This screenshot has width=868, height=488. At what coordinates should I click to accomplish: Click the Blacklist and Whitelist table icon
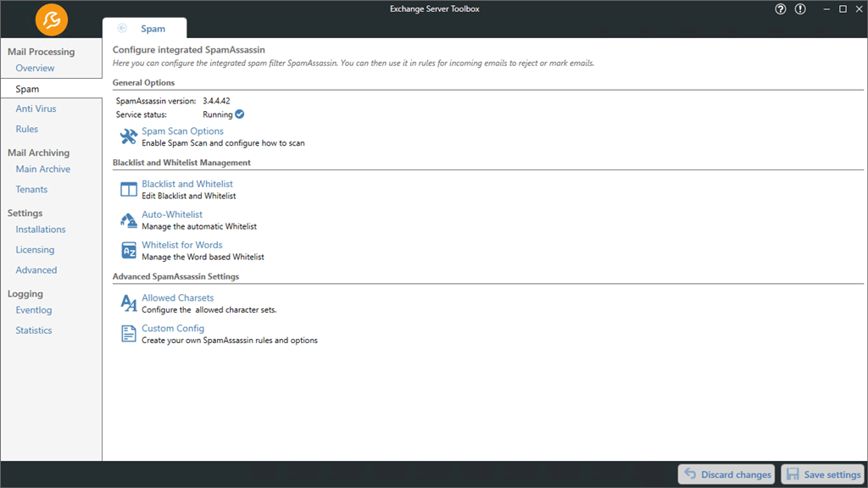[128, 189]
